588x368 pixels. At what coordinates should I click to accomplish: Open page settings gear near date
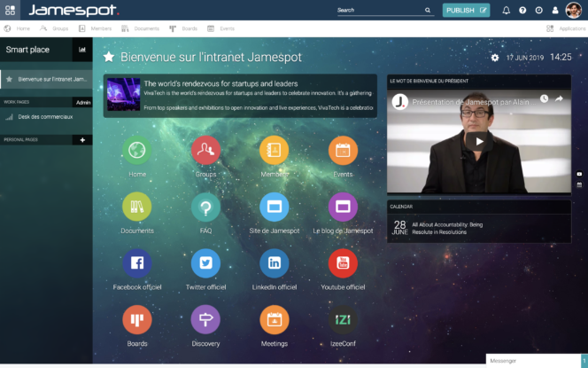[x=495, y=58]
